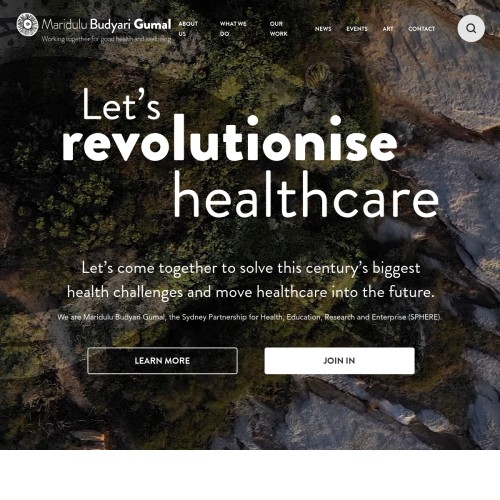
Task: Click the 'healthcare' headline word
Action: pos(306,194)
